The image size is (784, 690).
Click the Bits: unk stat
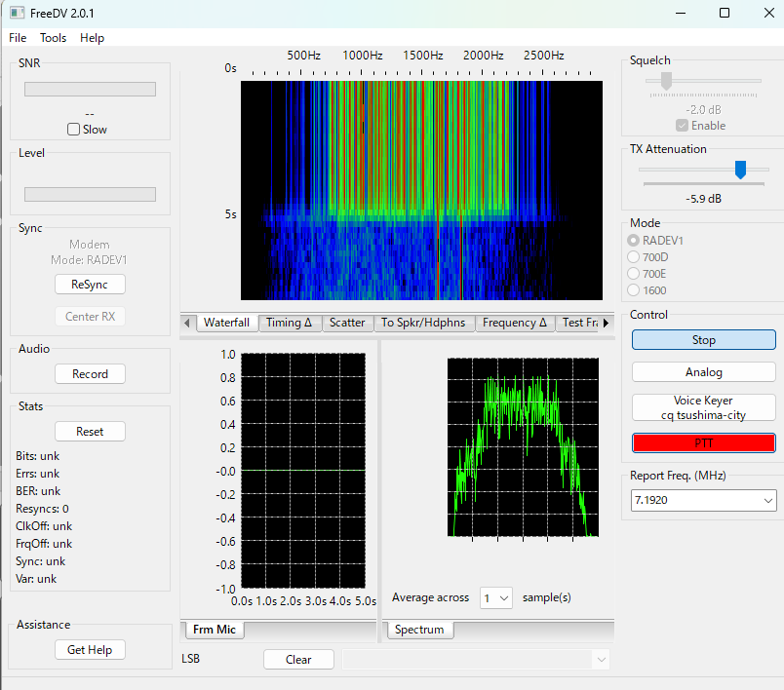[37, 456]
